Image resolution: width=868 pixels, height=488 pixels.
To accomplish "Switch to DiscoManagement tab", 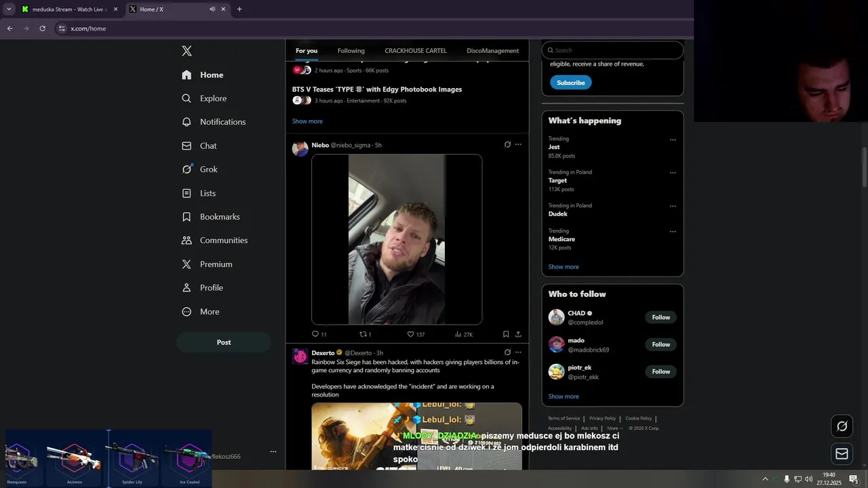I will click(493, 51).
